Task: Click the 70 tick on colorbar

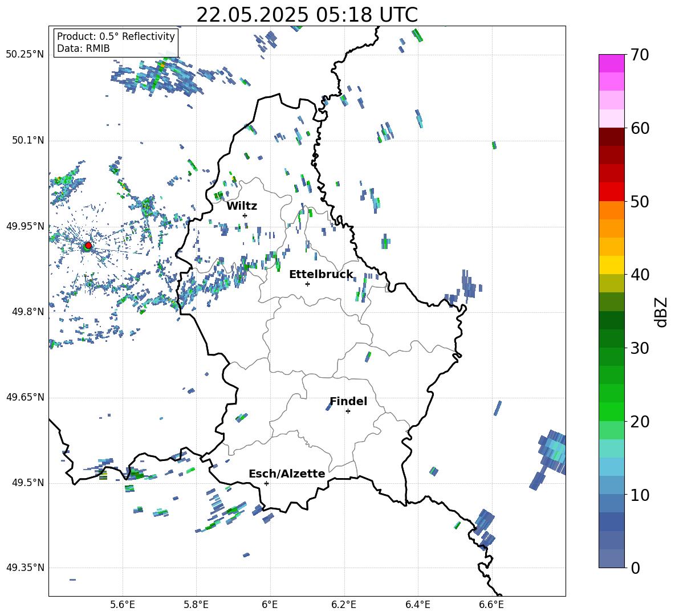Action: coord(640,55)
